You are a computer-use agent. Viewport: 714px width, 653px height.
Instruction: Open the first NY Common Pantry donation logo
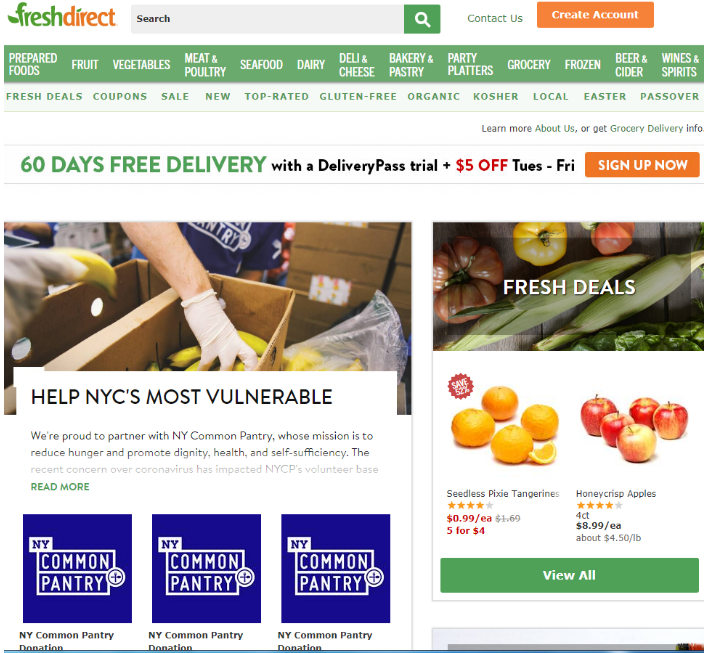[x=77, y=568]
